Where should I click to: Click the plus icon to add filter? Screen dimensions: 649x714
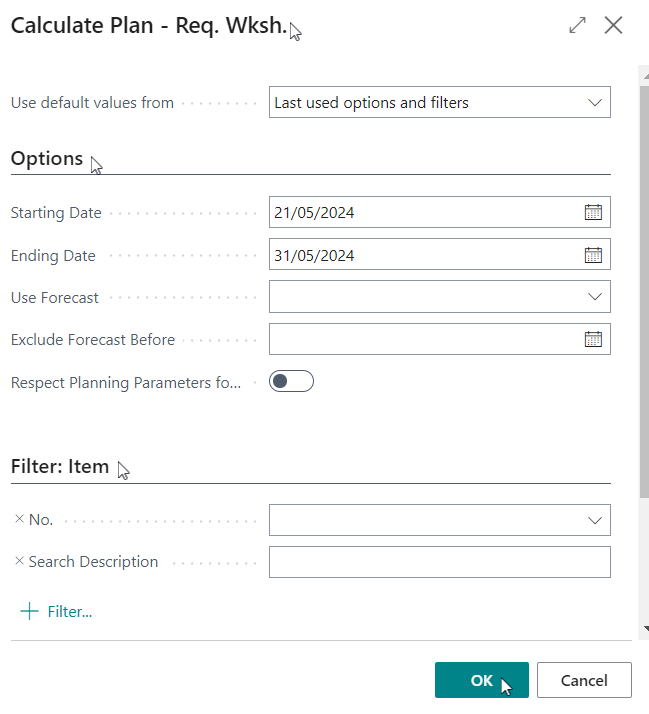(x=29, y=611)
